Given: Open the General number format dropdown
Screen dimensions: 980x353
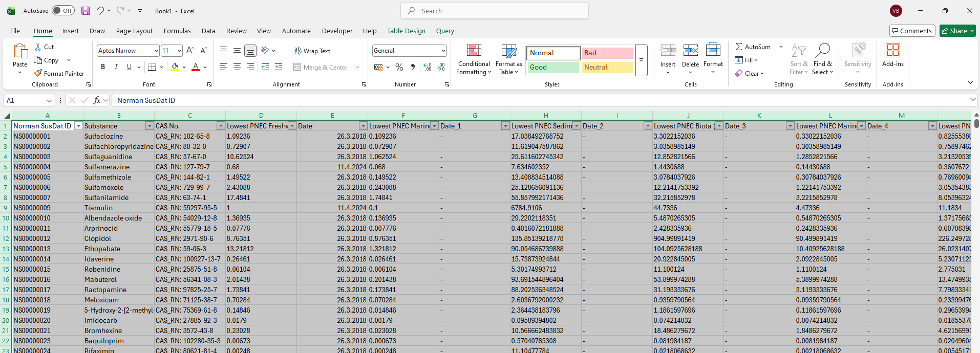Looking at the screenshot, I should point(443,51).
